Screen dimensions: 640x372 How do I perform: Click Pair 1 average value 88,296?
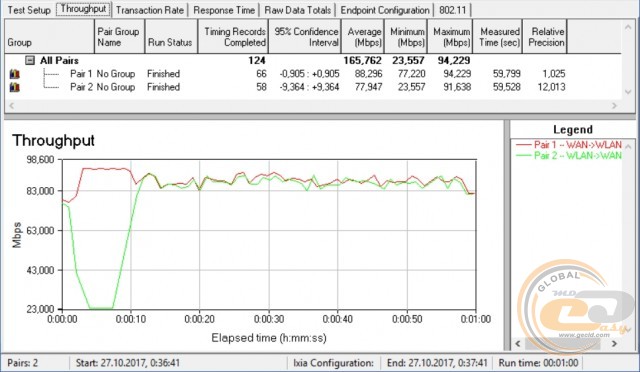[x=369, y=74]
